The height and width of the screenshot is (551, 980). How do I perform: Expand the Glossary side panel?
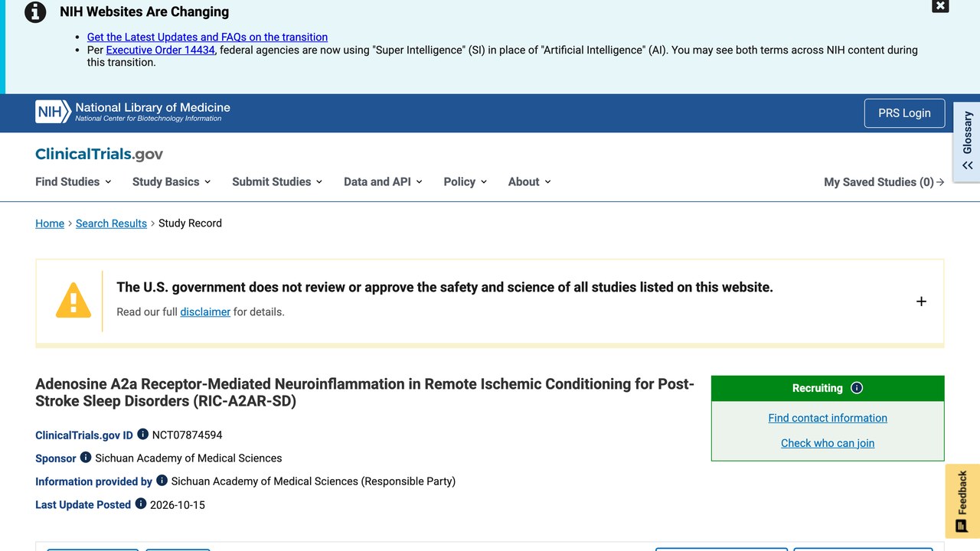967,142
